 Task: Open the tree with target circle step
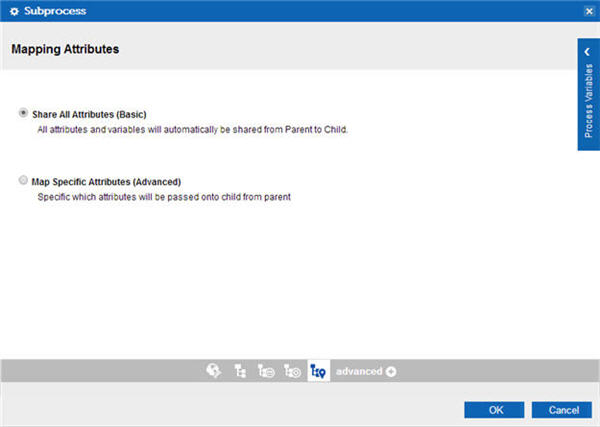pos(292,371)
